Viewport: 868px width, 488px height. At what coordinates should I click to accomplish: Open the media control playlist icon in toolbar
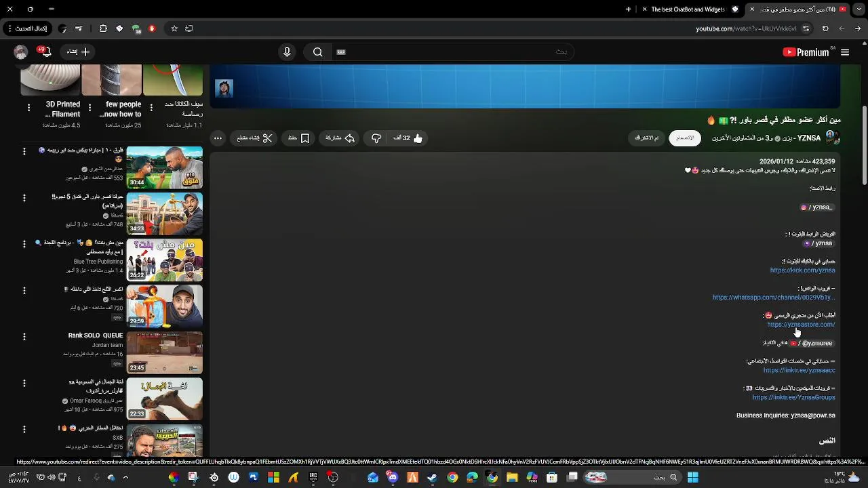[79, 28]
